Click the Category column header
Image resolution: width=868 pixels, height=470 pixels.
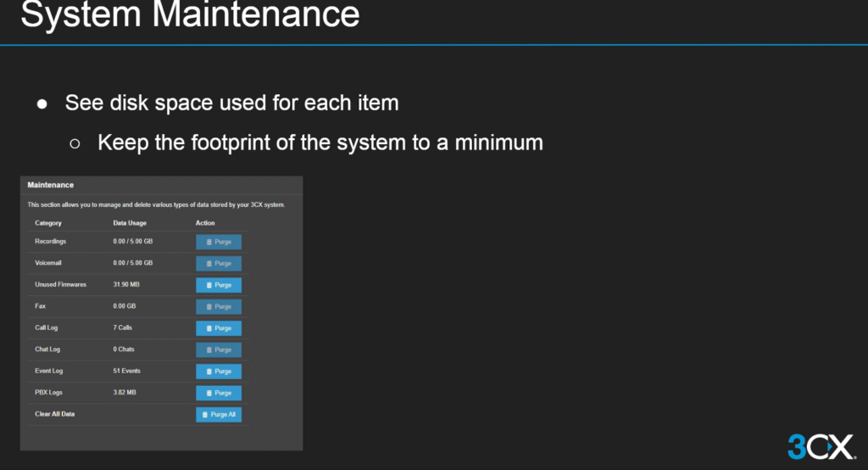[x=48, y=223]
